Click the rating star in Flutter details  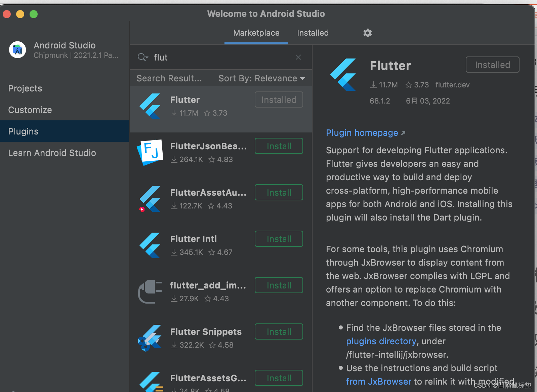click(409, 85)
